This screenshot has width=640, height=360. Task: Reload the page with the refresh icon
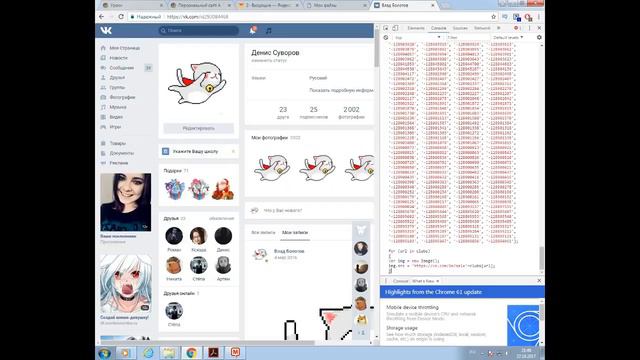coord(121,17)
